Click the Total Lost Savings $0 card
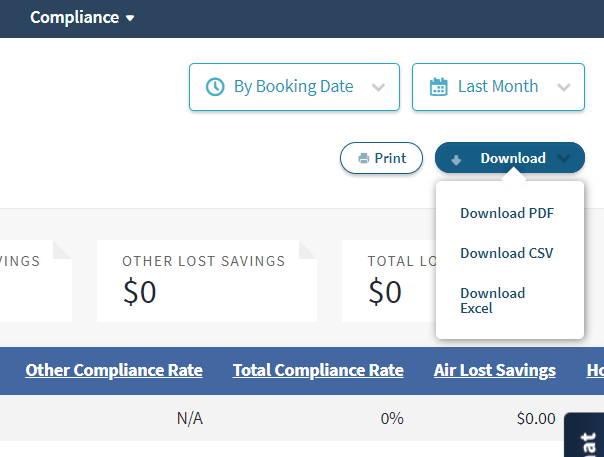 [388, 280]
